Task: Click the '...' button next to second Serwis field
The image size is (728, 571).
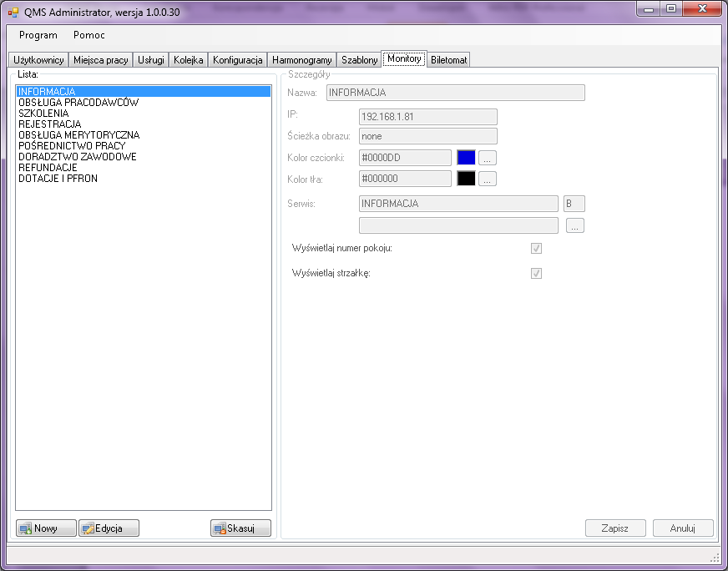Action: [x=574, y=225]
